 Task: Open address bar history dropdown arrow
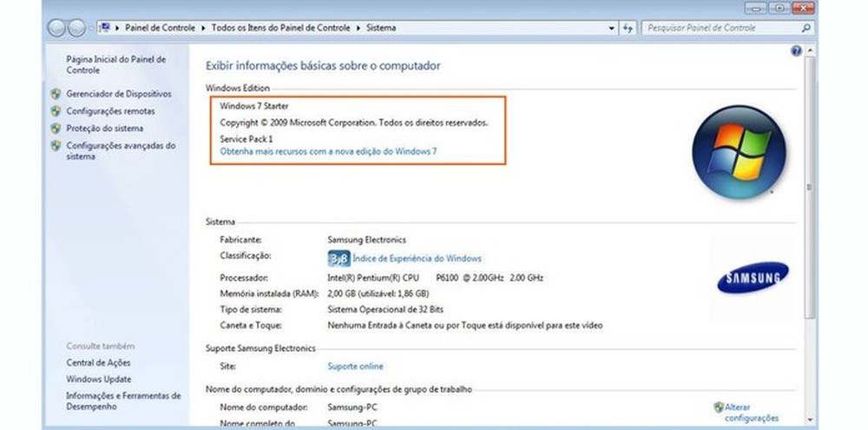click(x=611, y=28)
